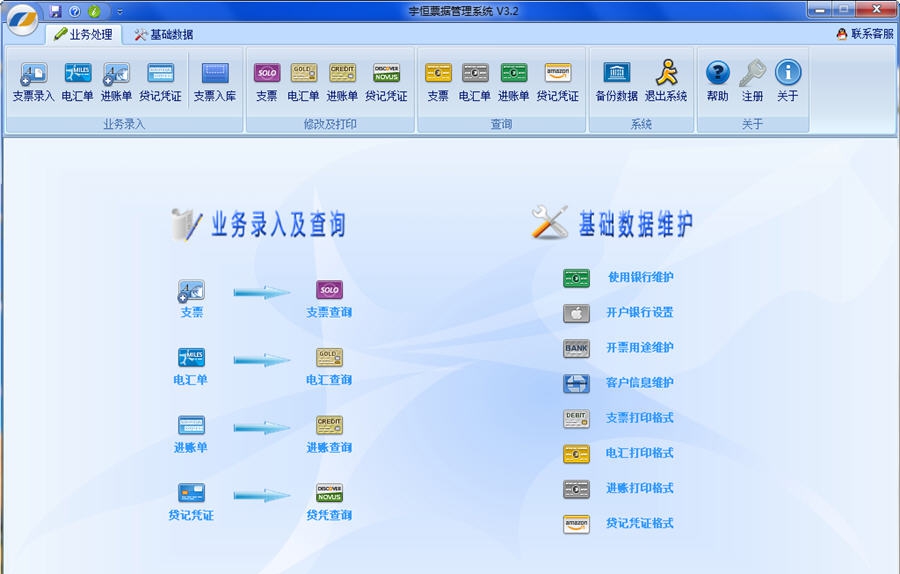Click the blue icon beside 客户信息维护
Screen dimensions: 900x574
[x=576, y=383]
